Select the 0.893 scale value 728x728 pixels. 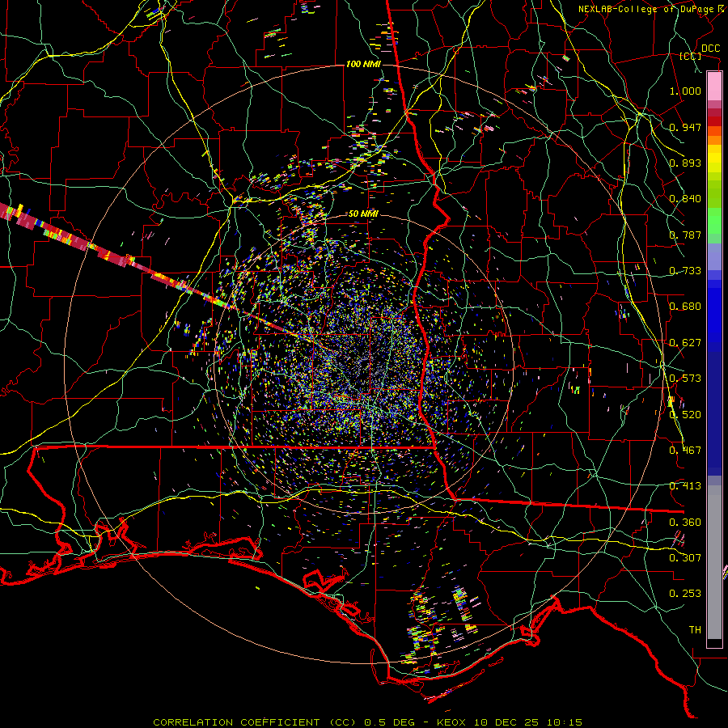[x=685, y=163]
